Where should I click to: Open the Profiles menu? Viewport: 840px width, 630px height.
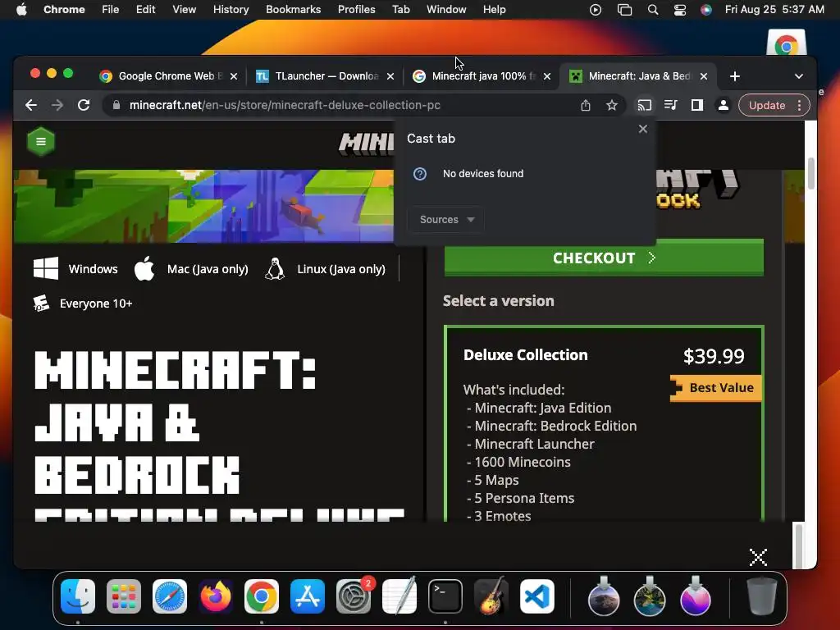(356, 10)
